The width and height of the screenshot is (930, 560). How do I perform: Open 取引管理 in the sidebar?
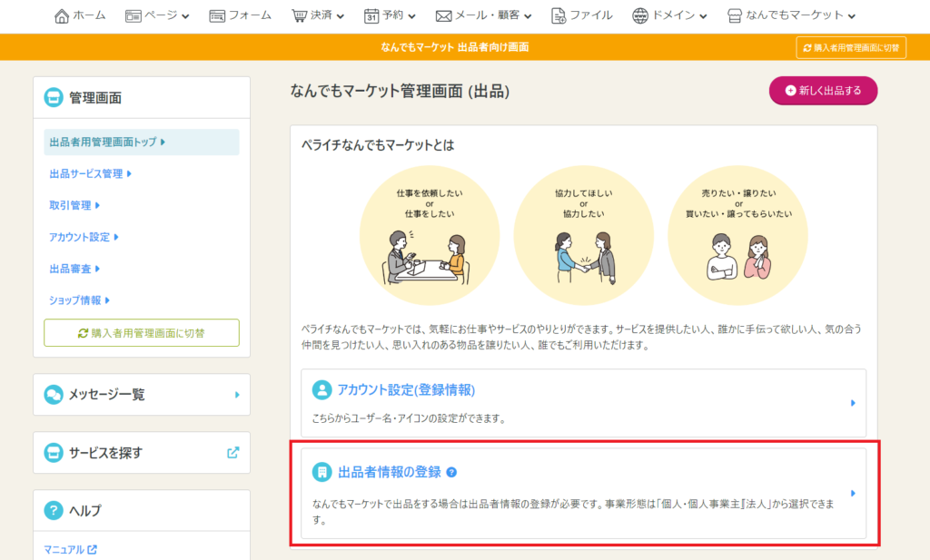[74, 205]
